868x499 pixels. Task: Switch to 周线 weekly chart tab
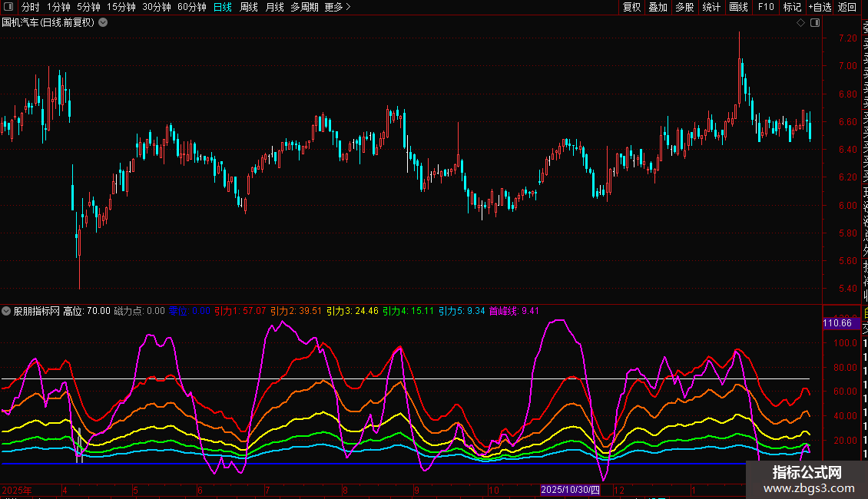click(x=249, y=7)
